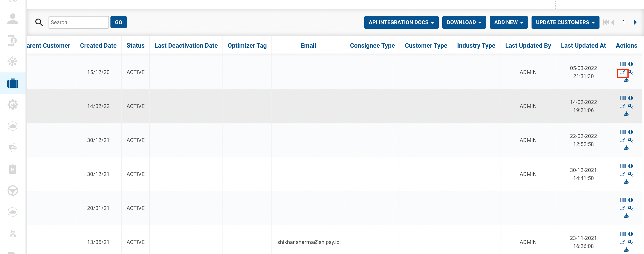
Task: Click download icon in 22-02-2022 row
Action: click(626, 148)
